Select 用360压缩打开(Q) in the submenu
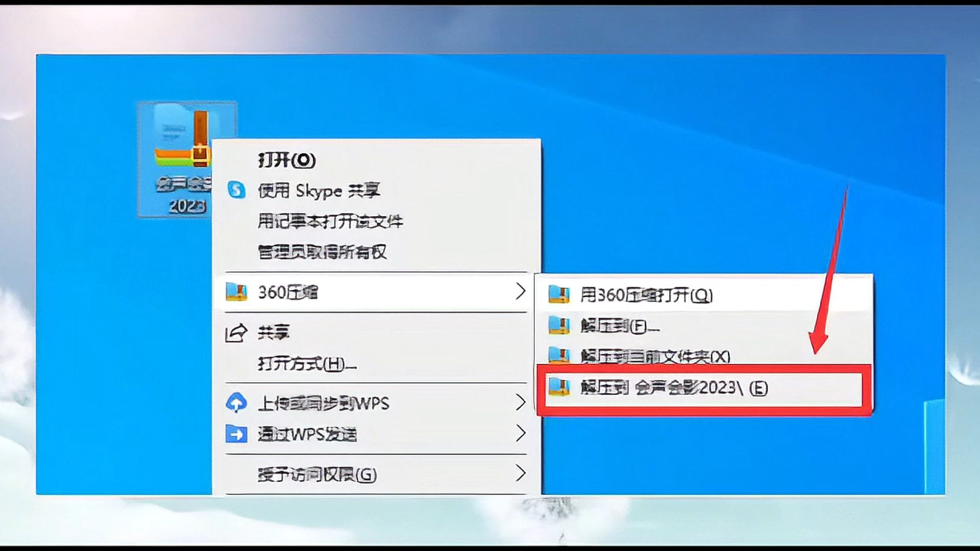The image size is (980, 551). (704, 294)
